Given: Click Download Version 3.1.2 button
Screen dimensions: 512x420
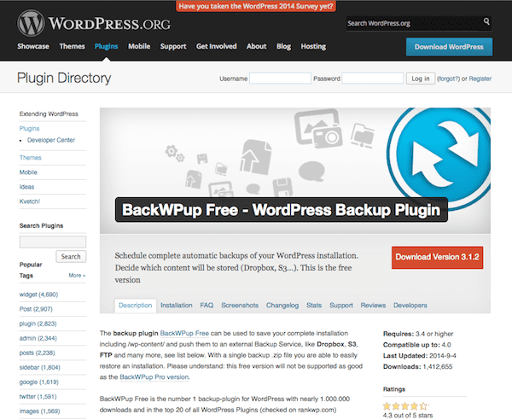Looking at the screenshot, I should (437, 257).
